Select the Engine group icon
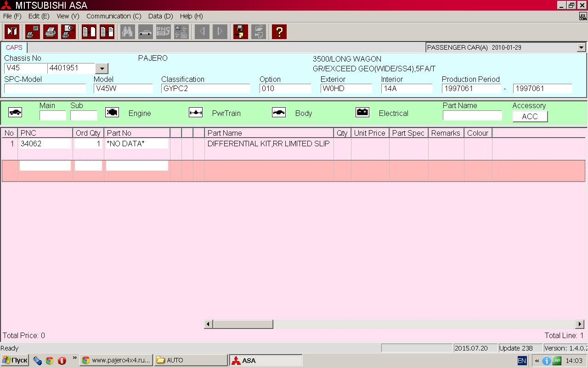This screenshot has height=368, width=588. click(112, 113)
